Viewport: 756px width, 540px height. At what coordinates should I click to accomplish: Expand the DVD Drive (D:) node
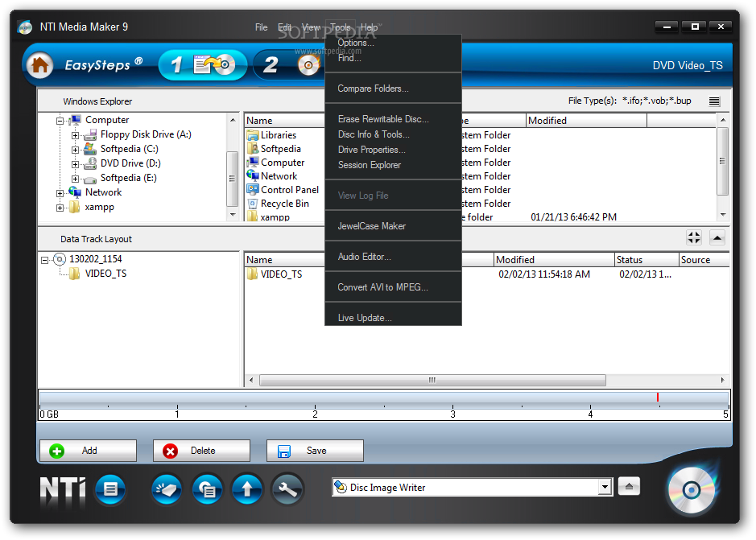[75, 164]
